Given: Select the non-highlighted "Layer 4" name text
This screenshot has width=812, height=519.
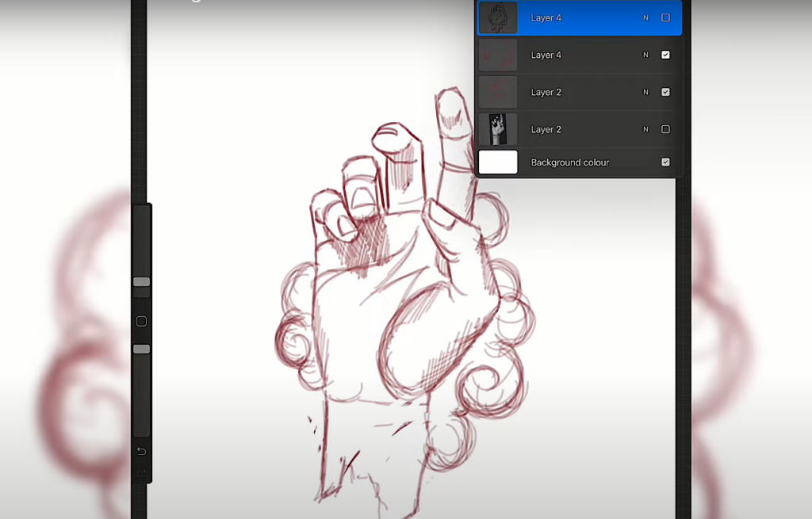Looking at the screenshot, I should click(x=546, y=55).
